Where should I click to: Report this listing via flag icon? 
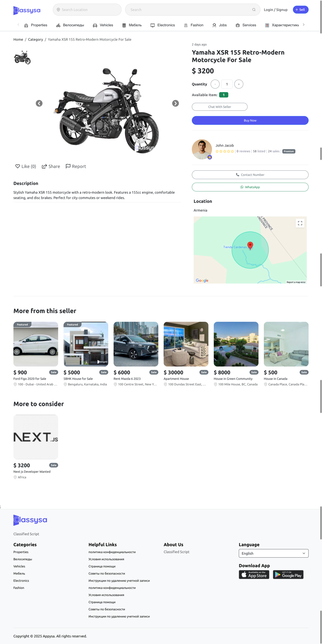[68, 166]
